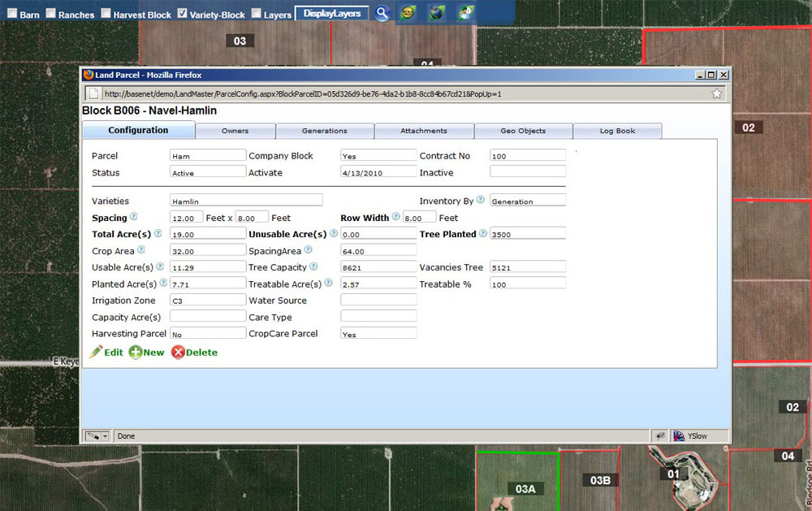Click the empty Inactive date field
812x511 pixels.
pyautogui.click(x=528, y=171)
